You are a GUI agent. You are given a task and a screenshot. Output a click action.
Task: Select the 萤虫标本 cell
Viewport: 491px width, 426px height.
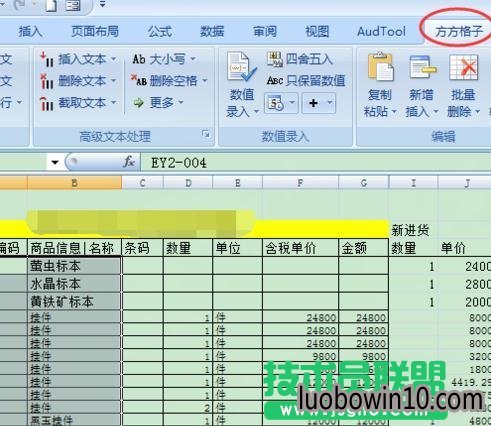pyautogui.click(x=75, y=266)
